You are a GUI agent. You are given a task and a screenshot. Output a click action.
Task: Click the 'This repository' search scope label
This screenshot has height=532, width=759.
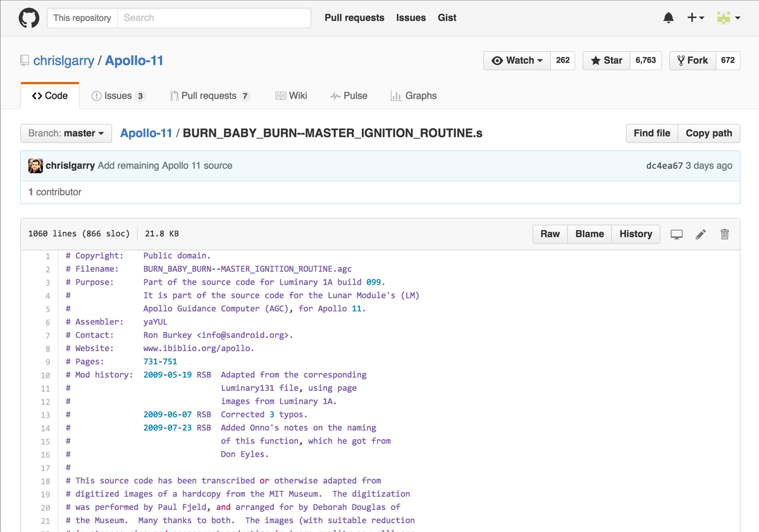tap(82, 18)
